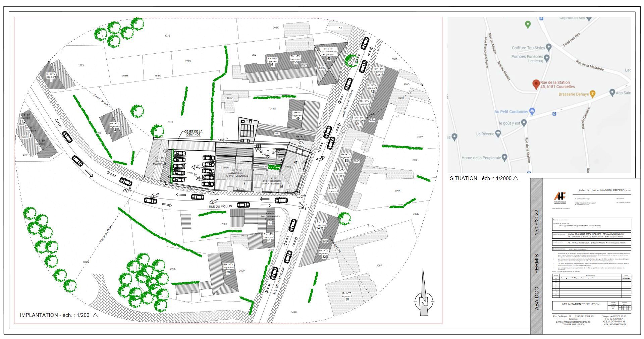Click the Au Petit Cordonnier shop marker
This screenshot has width=644, height=339.
[x=532, y=111]
